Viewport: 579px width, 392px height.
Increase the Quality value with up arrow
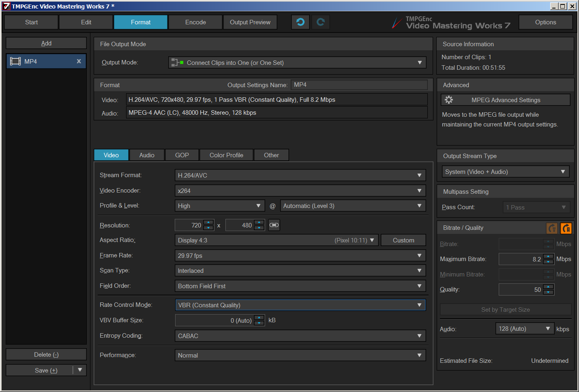pos(548,287)
